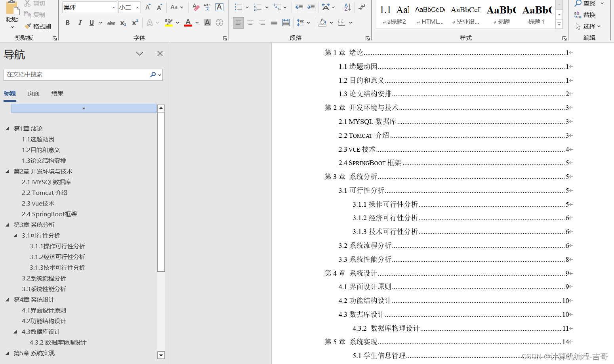Toggle underline formatting
Image resolution: width=614 pixels, height=364 pixels.
[x=92, y=23]
